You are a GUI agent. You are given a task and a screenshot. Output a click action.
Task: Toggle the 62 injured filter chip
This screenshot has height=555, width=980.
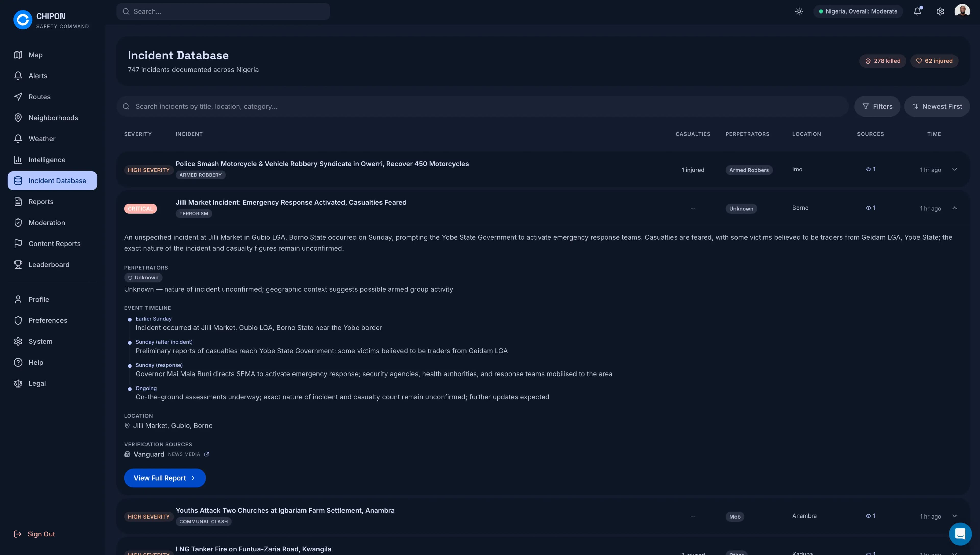[934, 61]
